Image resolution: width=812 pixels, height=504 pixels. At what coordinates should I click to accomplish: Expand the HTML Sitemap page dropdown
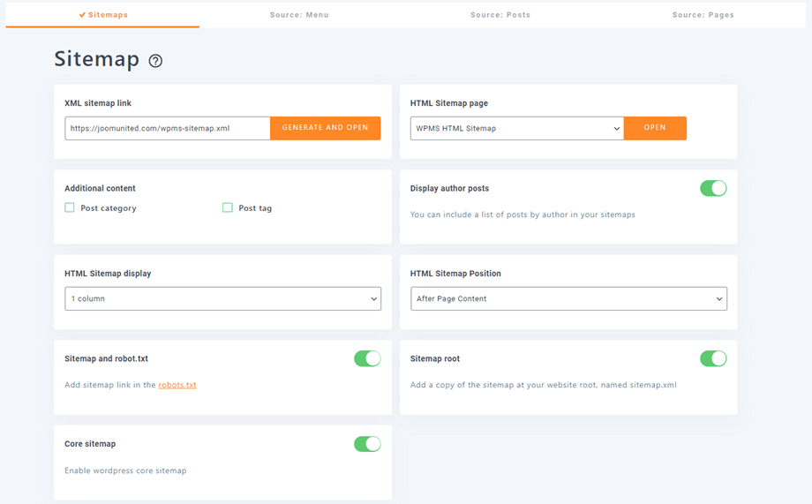point(516,128)
